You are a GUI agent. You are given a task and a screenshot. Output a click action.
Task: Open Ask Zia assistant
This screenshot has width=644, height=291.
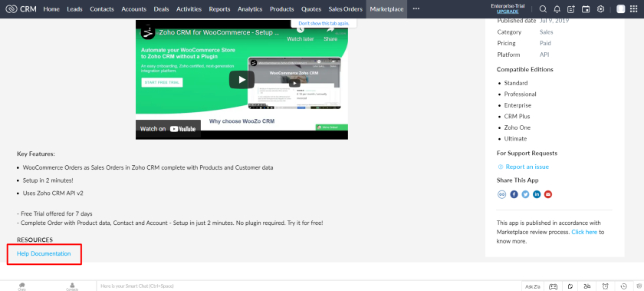click(533, 286)
